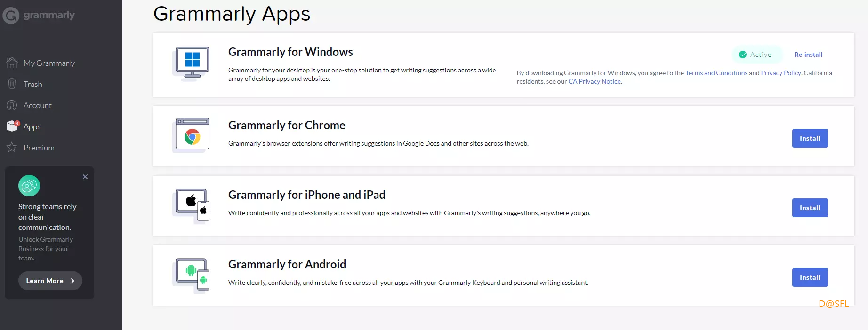Screen dimensions: 868x330
Task: Install Grammarly for Chrome
Action: 810,138
